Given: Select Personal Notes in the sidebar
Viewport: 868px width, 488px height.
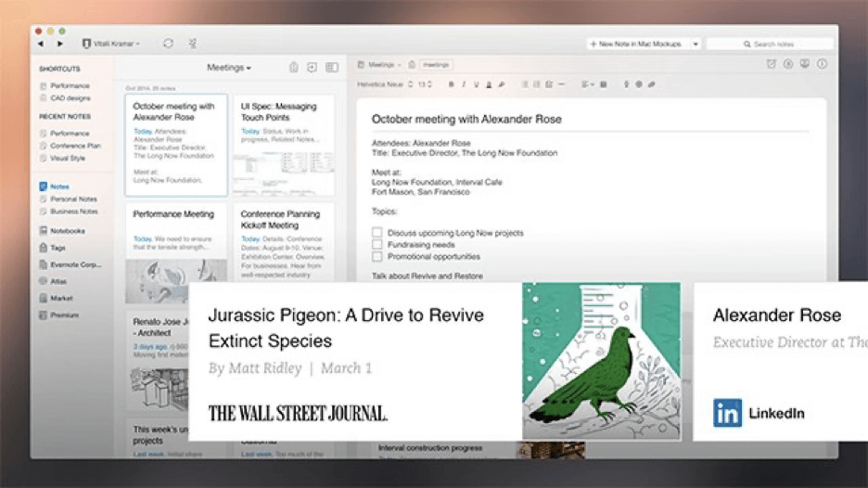Looking at the screenshot, I should [69, 199].
